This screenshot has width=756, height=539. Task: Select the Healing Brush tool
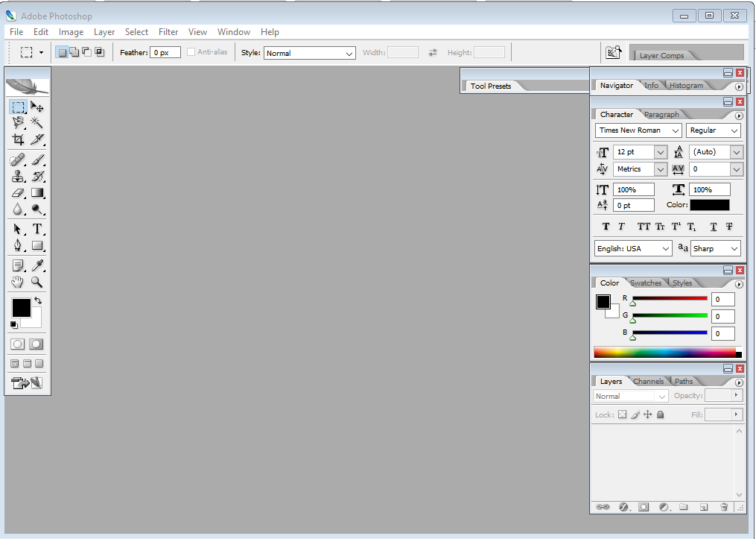19,160
